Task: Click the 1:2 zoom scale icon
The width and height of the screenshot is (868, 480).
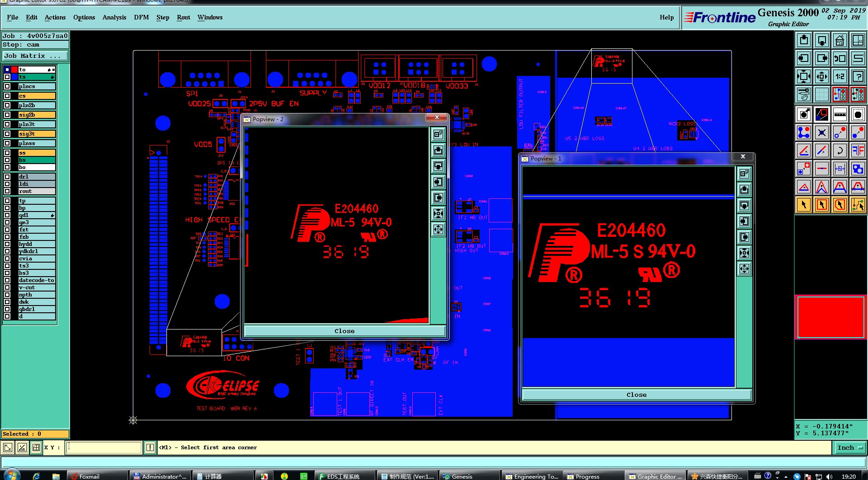Action: tap(840, 76)
